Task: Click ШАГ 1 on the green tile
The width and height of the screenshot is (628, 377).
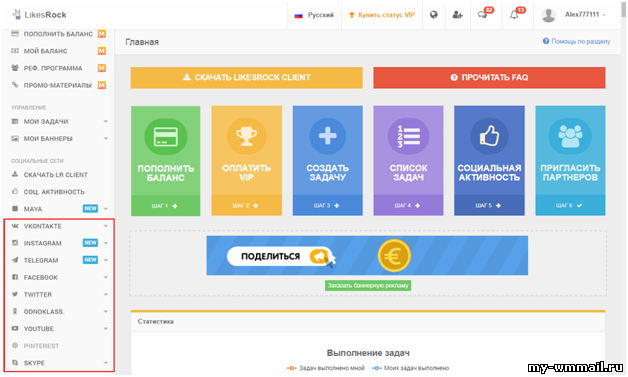Action: pyautogui.click(x=165, y=206)
